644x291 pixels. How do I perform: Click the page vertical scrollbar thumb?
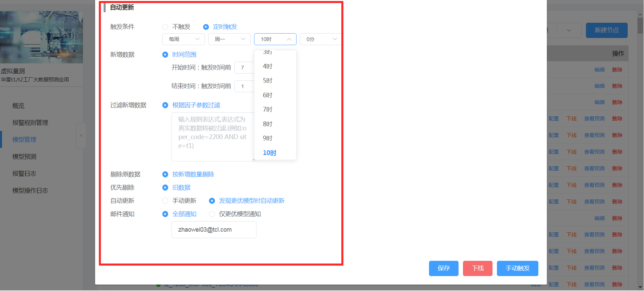click(640, 25)
